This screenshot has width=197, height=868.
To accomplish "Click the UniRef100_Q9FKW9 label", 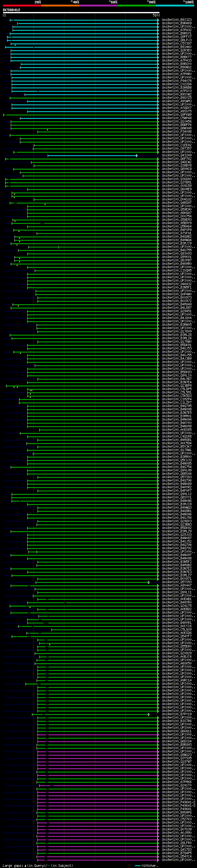I will coord(177,115).
